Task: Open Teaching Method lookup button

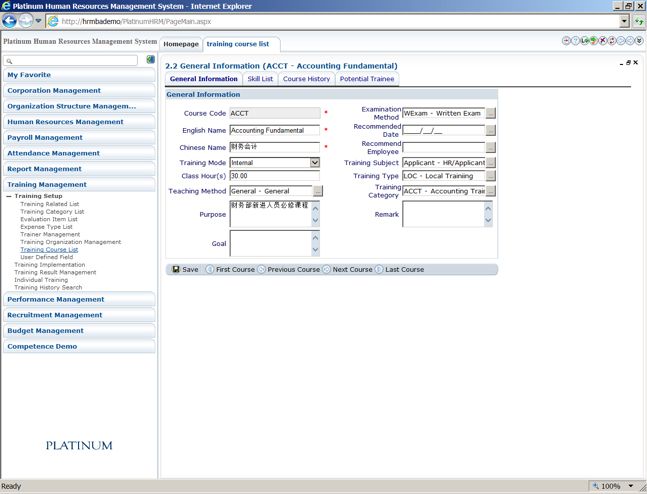Action: point(318,191)
